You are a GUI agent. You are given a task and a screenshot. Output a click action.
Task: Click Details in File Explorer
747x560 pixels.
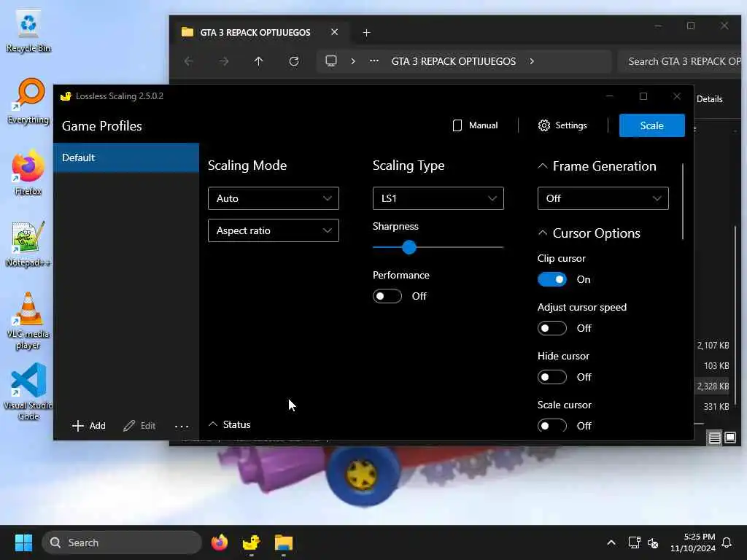click(x=709, y=99)
